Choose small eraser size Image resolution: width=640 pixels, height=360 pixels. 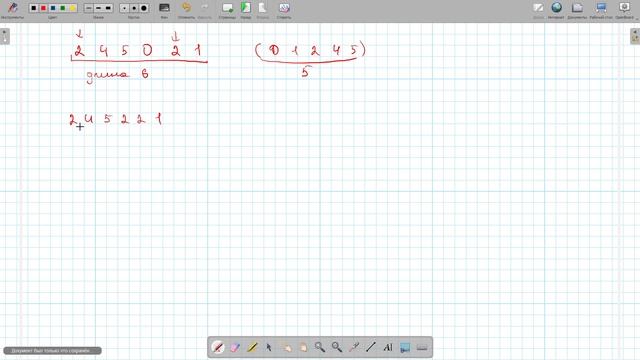124,8
